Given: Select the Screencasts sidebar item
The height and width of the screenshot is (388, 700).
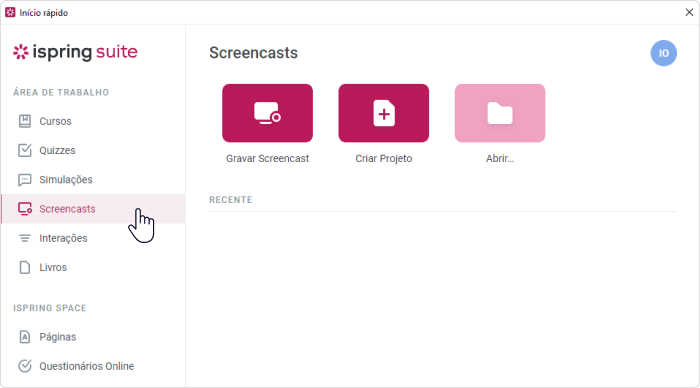Looking at the screenshot, I should click(93, 209).
